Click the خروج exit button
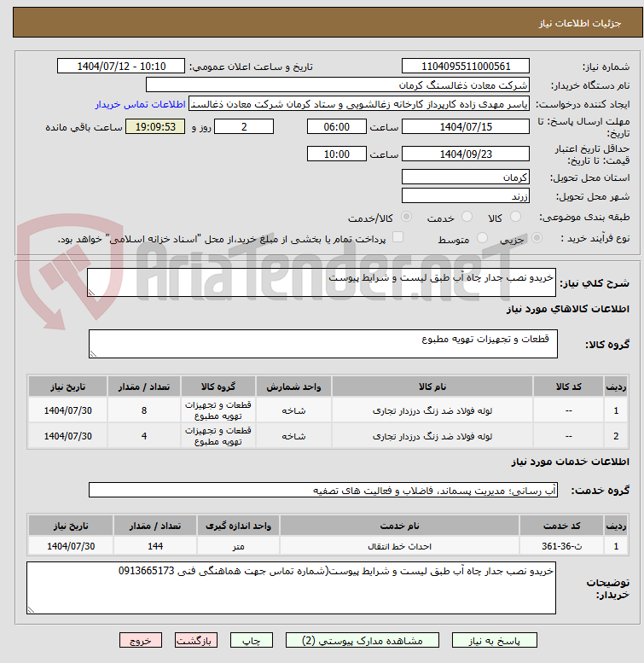The width and height of the screenshot is (644, 663). pyautogui.click(x=141, y=640)
